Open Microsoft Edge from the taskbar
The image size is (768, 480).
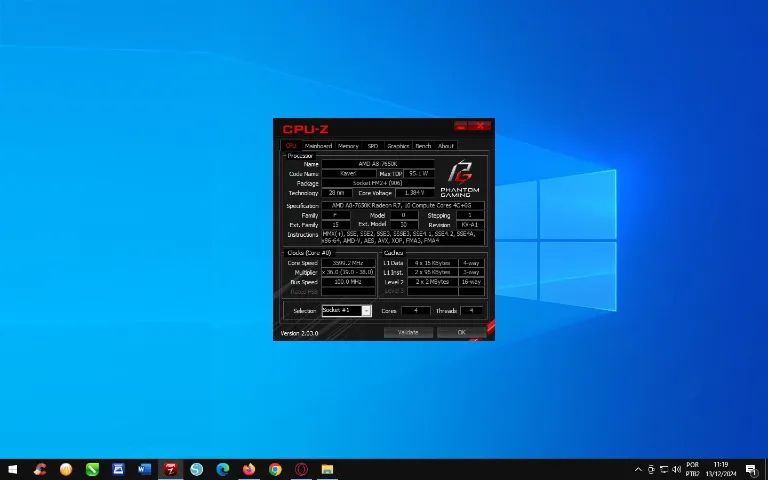[x=223, y=469]
